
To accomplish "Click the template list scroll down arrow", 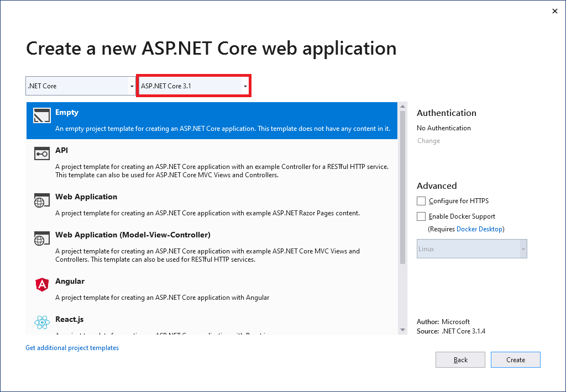I will pos(402,330).
